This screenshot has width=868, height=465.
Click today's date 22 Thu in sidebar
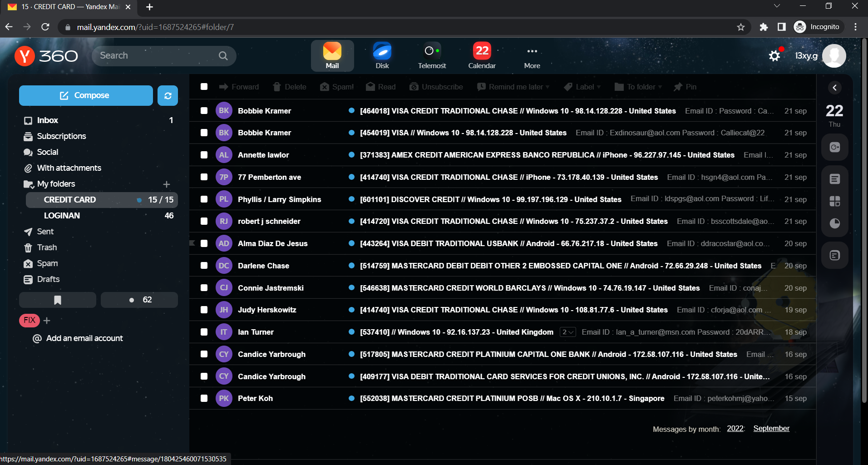pyautogui.click(x=834, y=115)
